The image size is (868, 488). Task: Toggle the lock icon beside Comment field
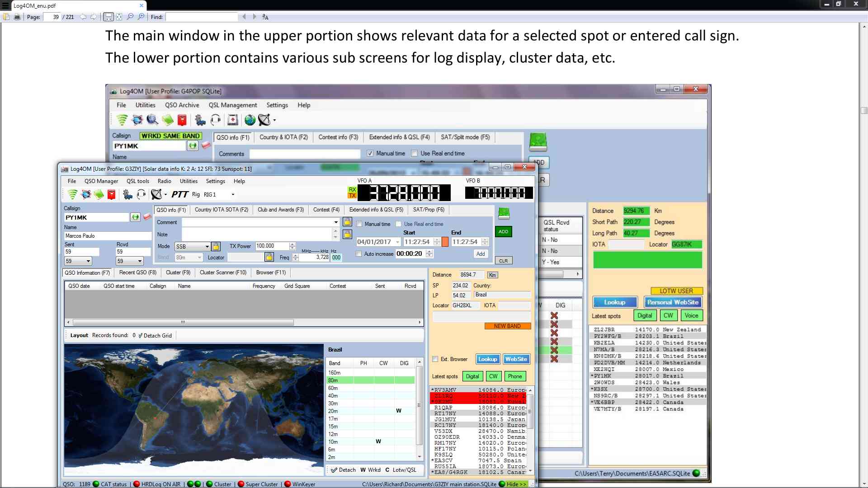[347, 222]
